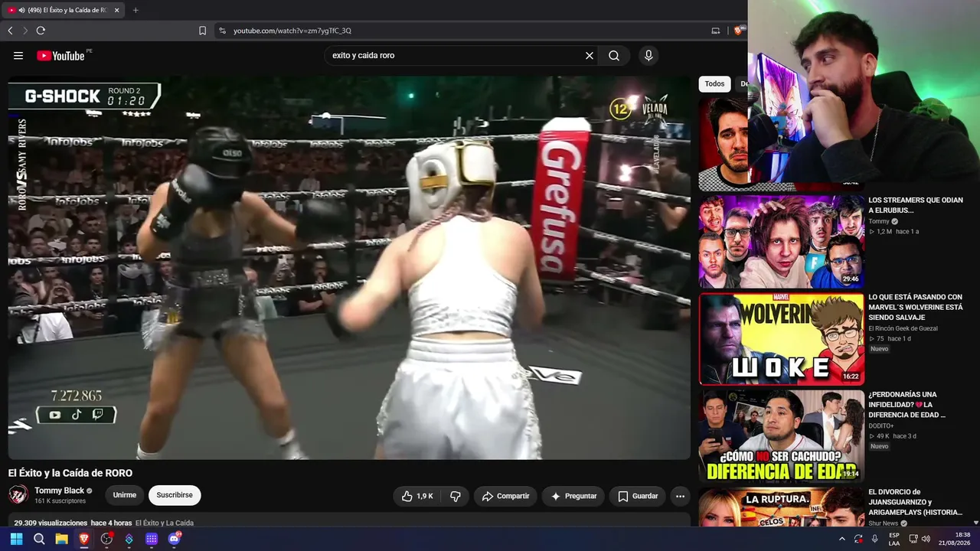
Task: Dislike the video
Action: [455, 496]
